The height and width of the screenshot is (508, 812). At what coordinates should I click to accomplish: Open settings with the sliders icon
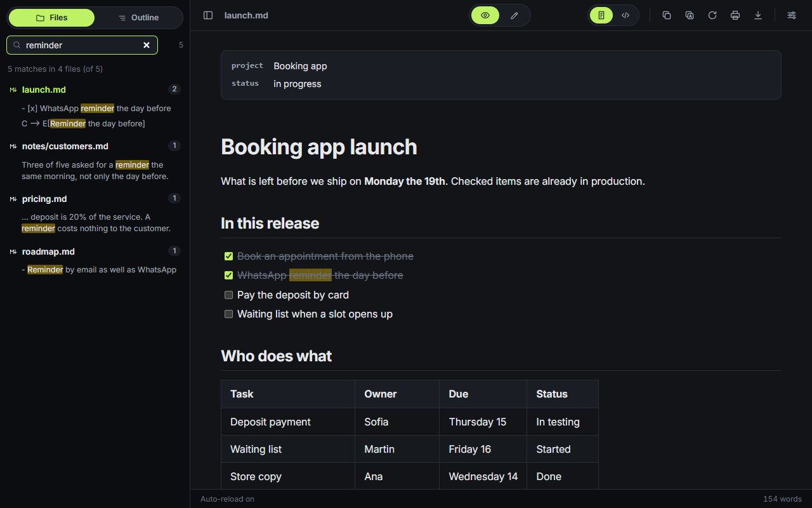click(x=792, y=15)
